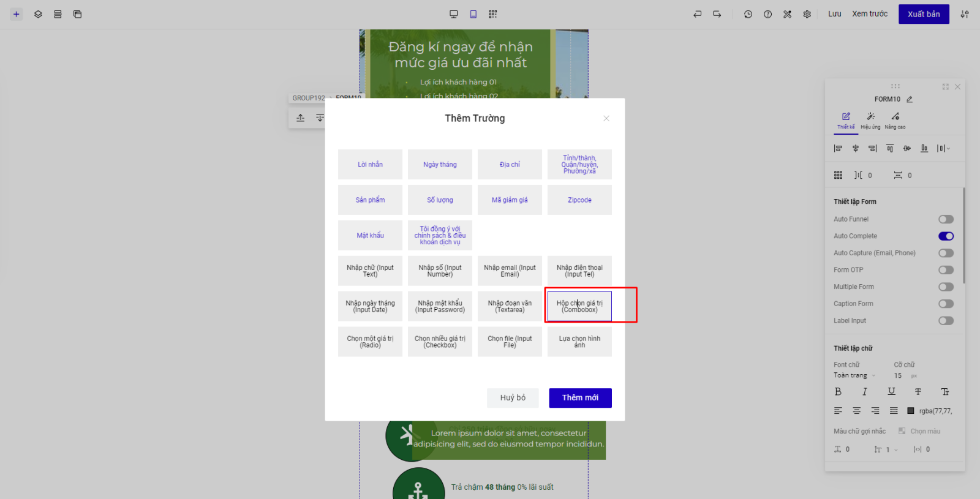
Task: Open the settings gear icon
Action: click(807, 14)
